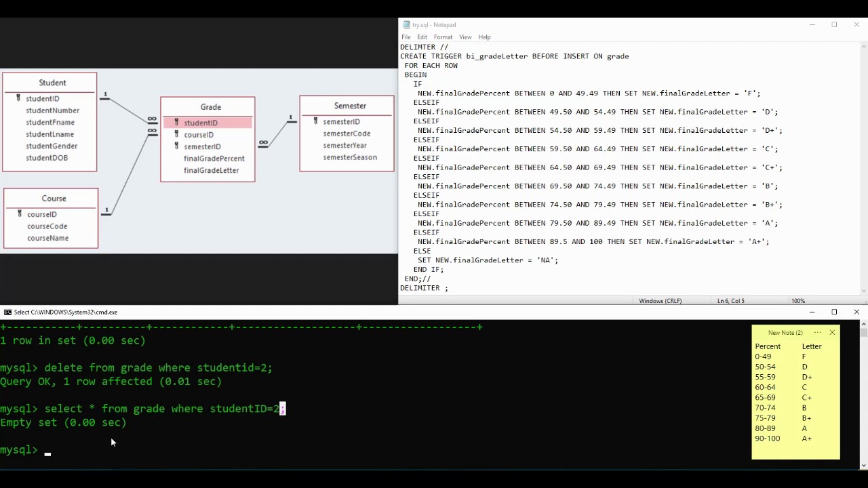
Task: Click the CREATE TRIGGER line in Notepad
Action: point(514,56)
